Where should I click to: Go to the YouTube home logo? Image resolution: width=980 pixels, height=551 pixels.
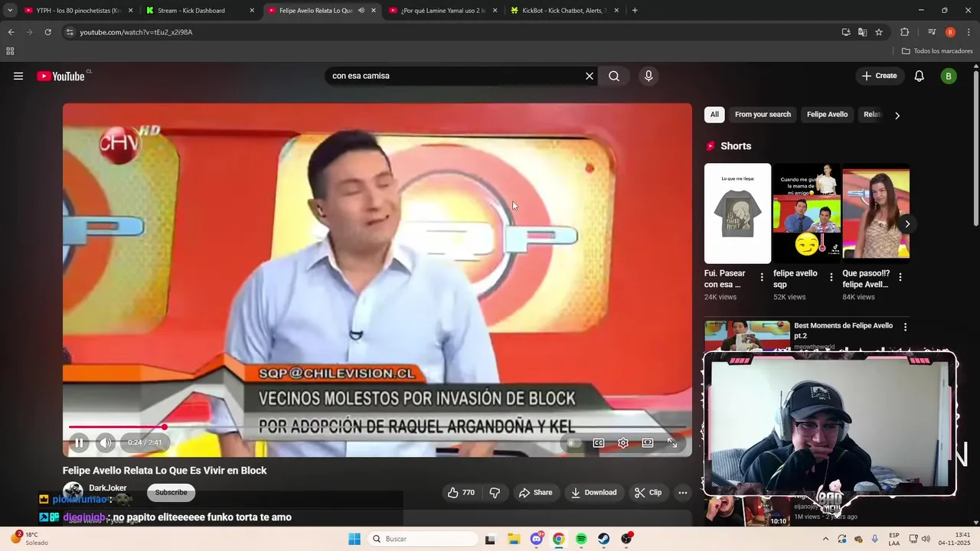tap(60, 76)
